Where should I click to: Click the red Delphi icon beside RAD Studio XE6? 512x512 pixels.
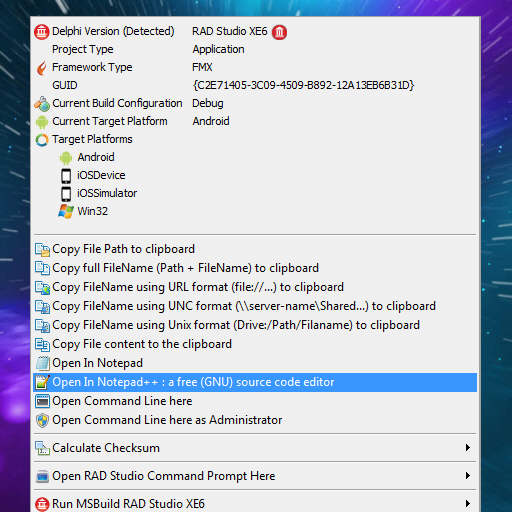pyautogui.click(x=279, y=32)
